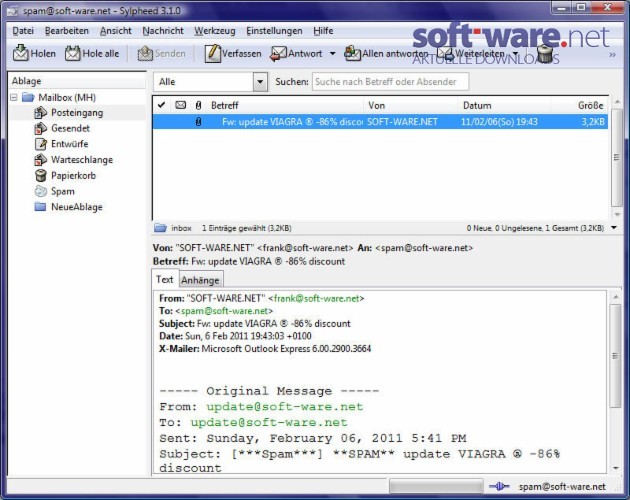
Task: Sort messages by Datum column
Action: tap(504, 105)
